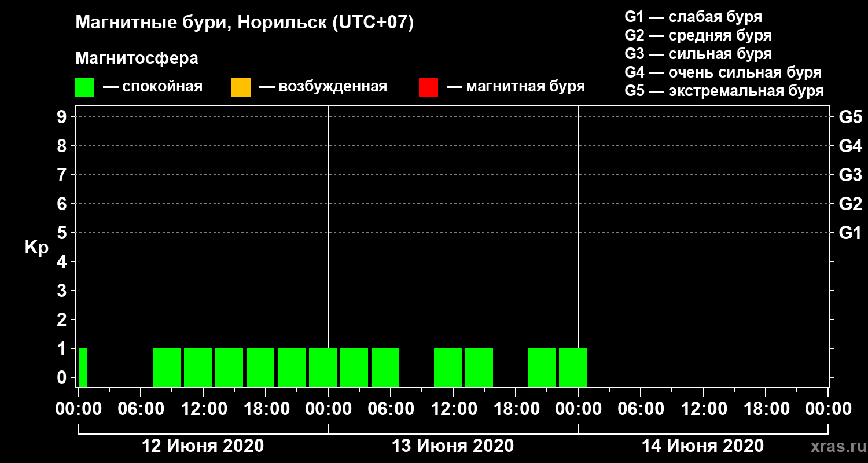Click the 'G1 — слабая буря' legend line
The image size is (868, 463).
click(x=693, y=16)
